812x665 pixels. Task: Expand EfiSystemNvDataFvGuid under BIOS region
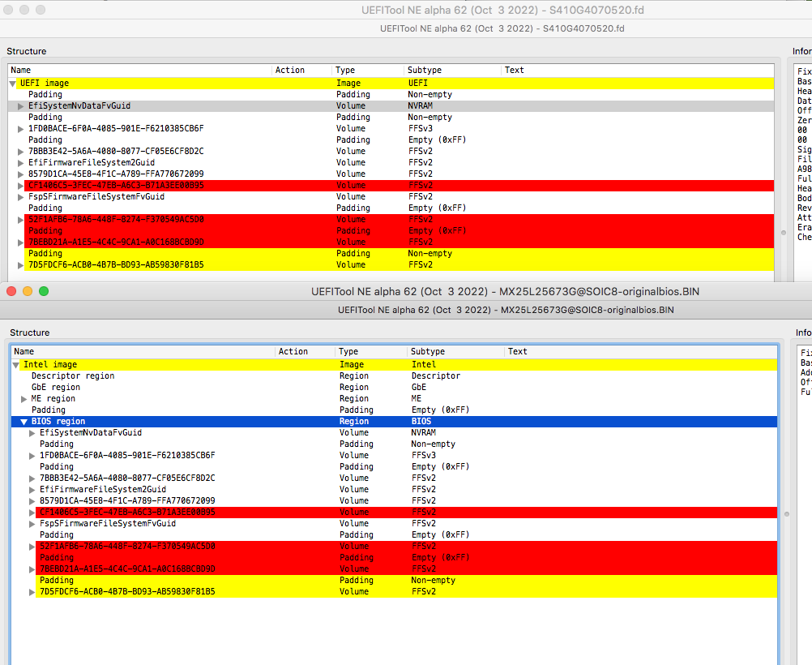point(32,433)
